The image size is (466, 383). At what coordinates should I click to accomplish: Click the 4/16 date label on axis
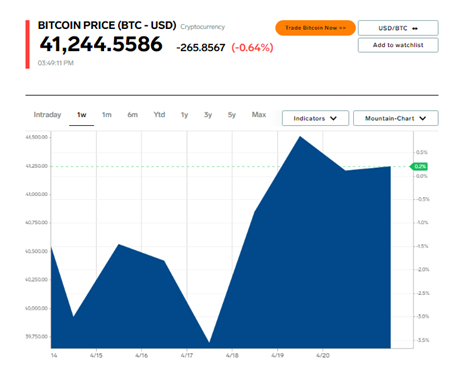pyautogui.click(x=142, y=355)
